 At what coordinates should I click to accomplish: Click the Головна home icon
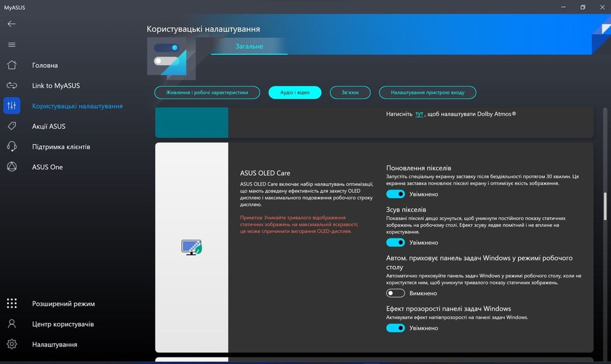[x=12, y=65]
